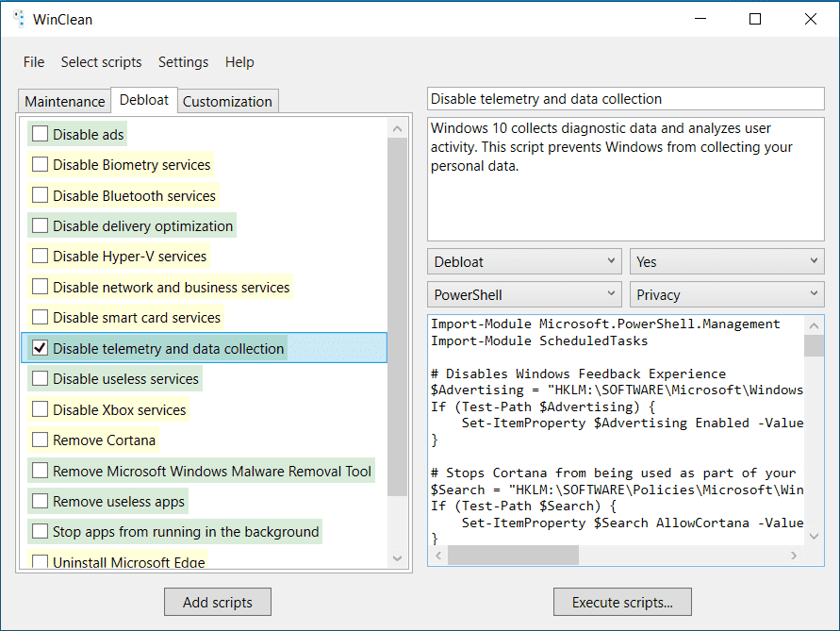Switch to the Customization tab
840x631 pixels.
click(227, 102)
